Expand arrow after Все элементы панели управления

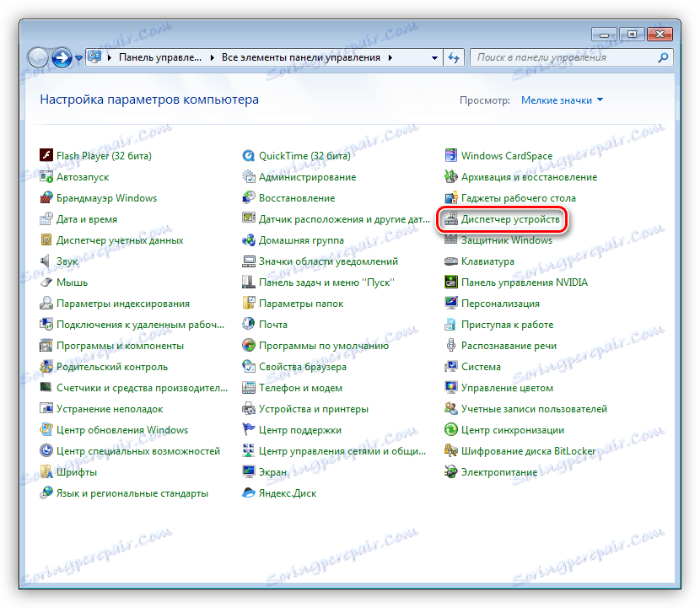click(390, 57)
